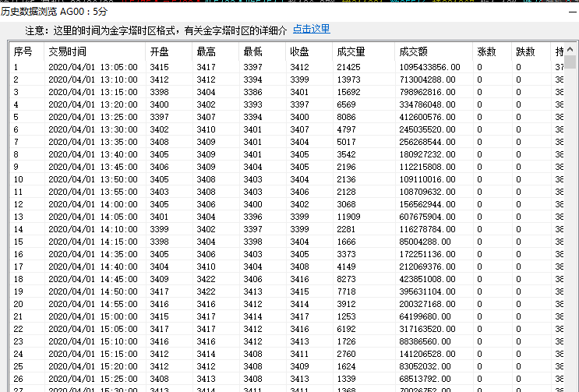Select row 2020/04/01 13:35:00

point(288,142)
